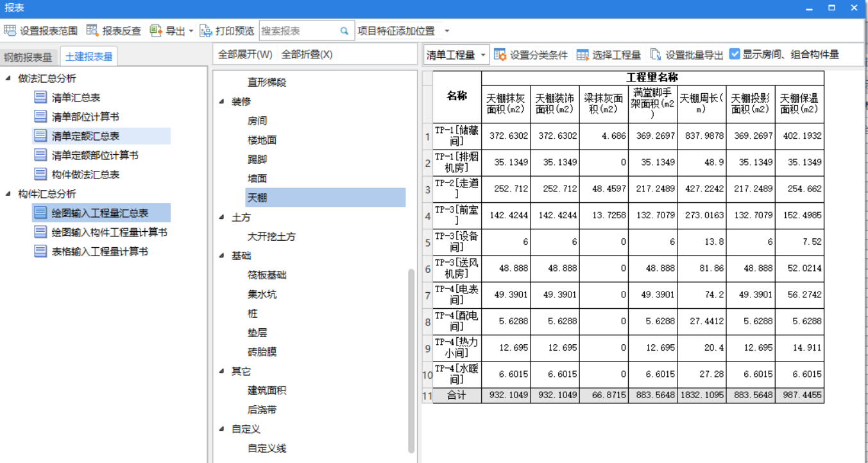Select 墙面 under 装修

click(257, 179)
